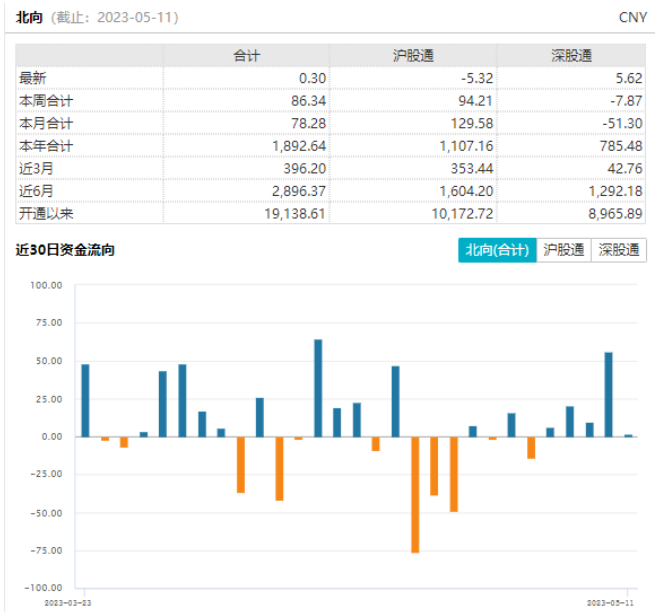Switch to the 沪股通 chart tab

(564, 250)
